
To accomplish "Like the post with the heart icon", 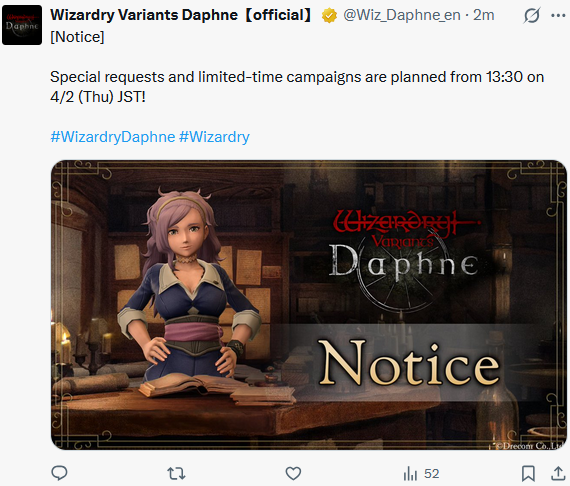I will tap(293, 473).
